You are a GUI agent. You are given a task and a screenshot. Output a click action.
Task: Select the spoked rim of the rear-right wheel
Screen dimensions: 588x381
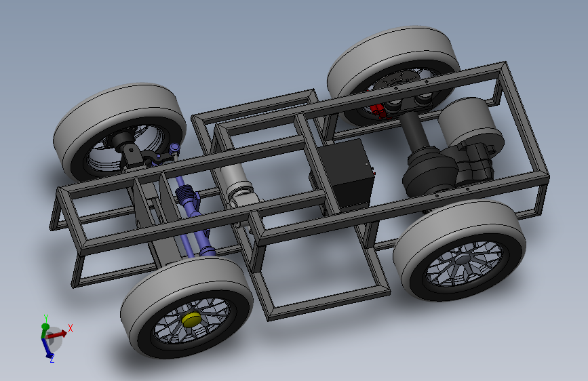click(465, 264)
